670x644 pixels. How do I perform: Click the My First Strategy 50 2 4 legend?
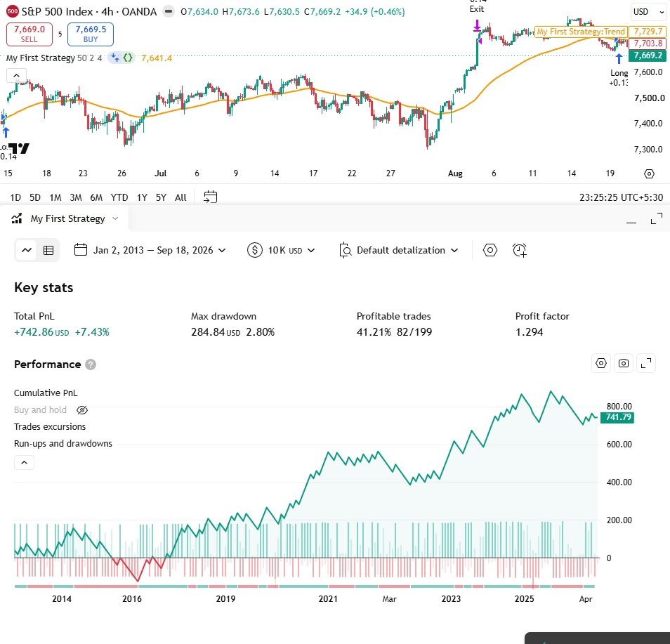(x=54, y=58)
